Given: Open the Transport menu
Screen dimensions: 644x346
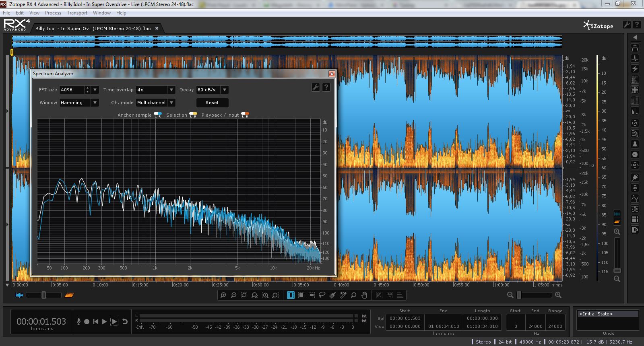Looking at the screenshot, I should pyautogui.click(x=77, y=13).
